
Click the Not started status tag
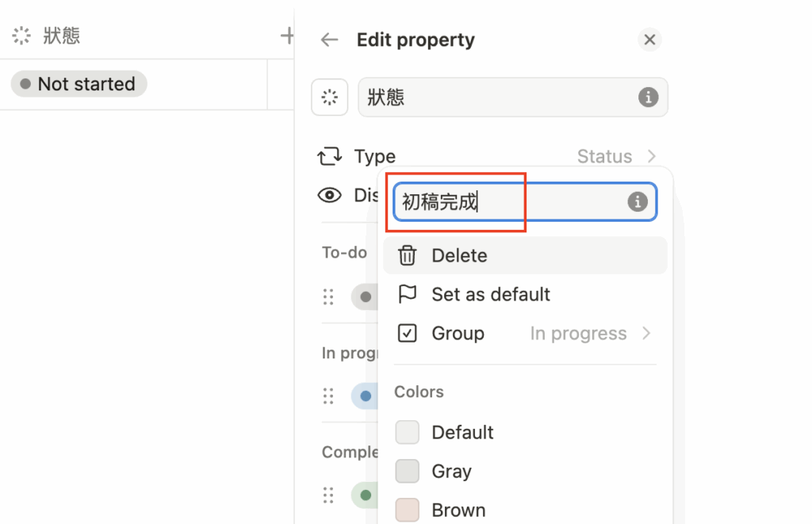tap(79, 84)
